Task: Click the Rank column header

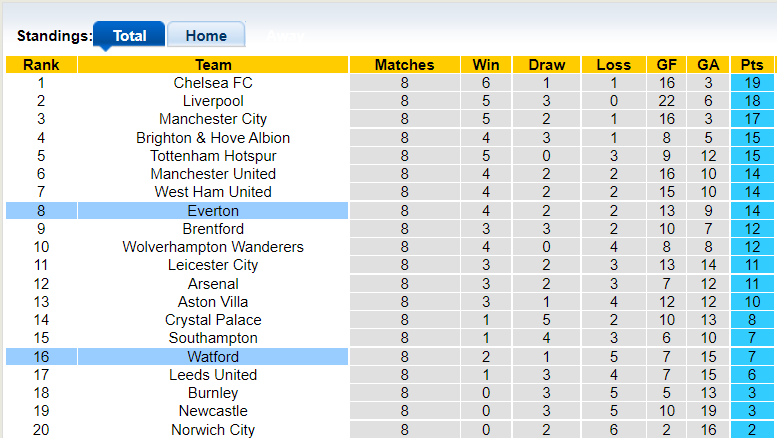Action: click(x=41, y=65)
